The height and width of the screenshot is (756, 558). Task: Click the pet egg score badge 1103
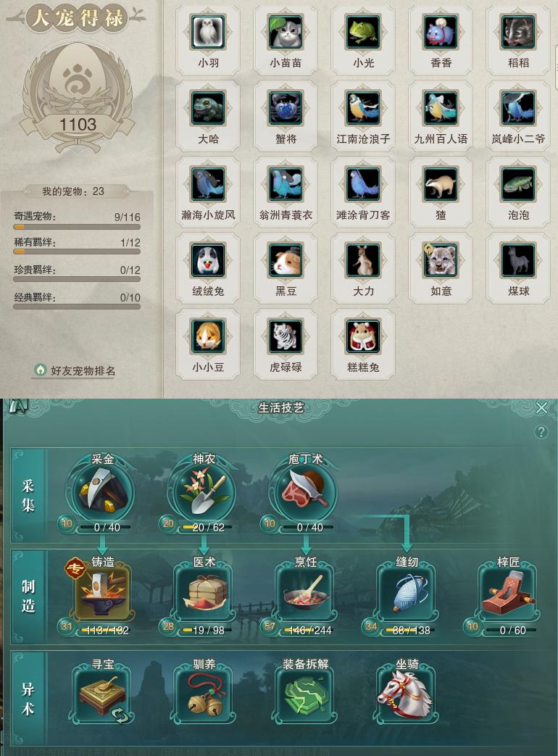pos(78,125)
